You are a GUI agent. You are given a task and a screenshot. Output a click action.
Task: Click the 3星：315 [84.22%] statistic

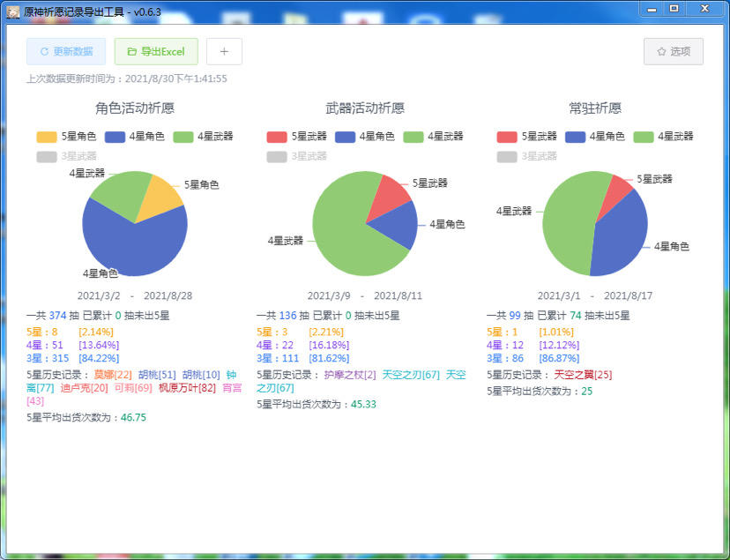[72, 358]
